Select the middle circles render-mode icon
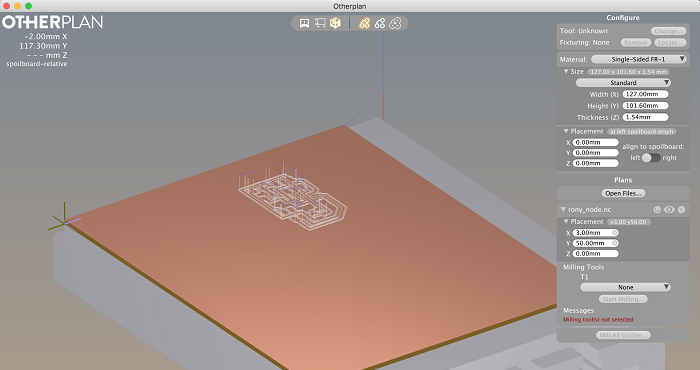Screen dimensions: 700x370 (x=380, y=23)
